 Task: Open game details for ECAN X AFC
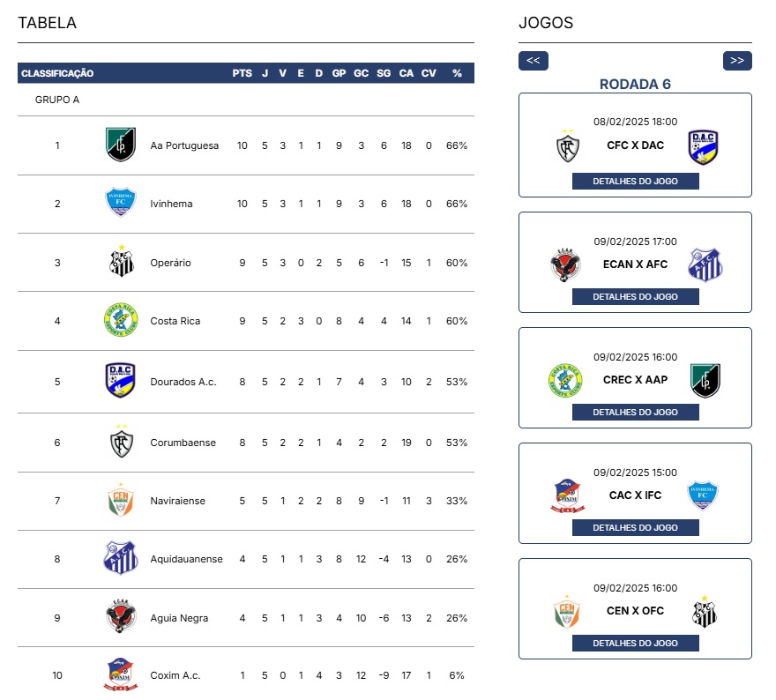click(636, 296)
